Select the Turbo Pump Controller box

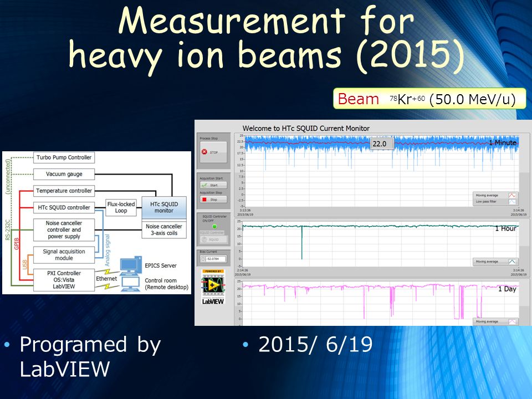64,157
